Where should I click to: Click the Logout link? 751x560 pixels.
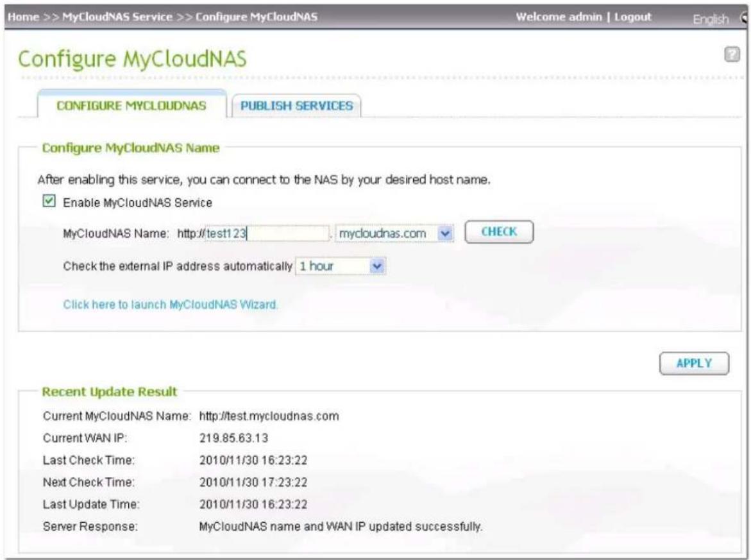(x=633, y=17)
